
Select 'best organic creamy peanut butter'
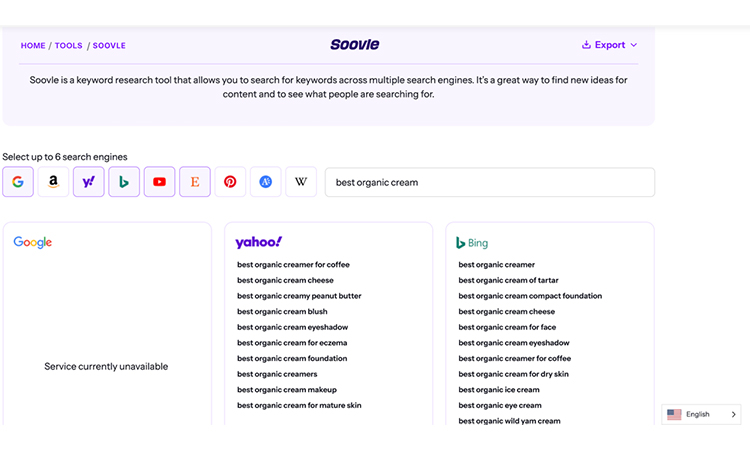pyautogui.click(x=299, y=296)
